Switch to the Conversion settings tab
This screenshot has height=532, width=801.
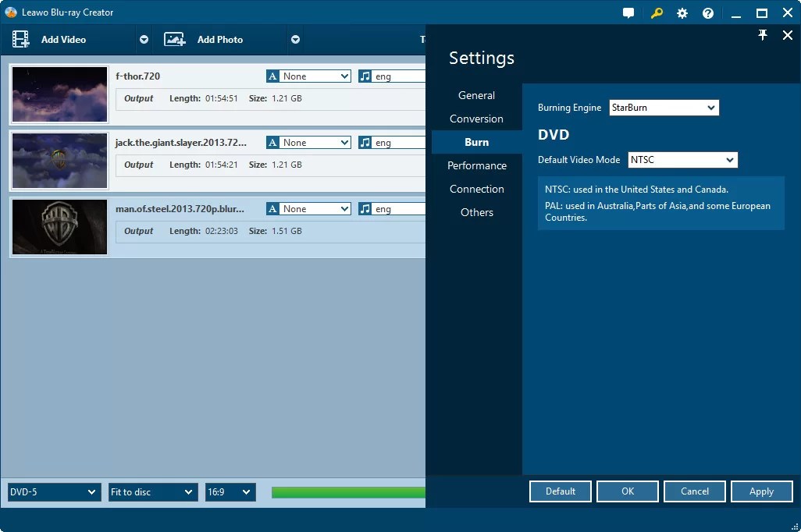(476, 119)
